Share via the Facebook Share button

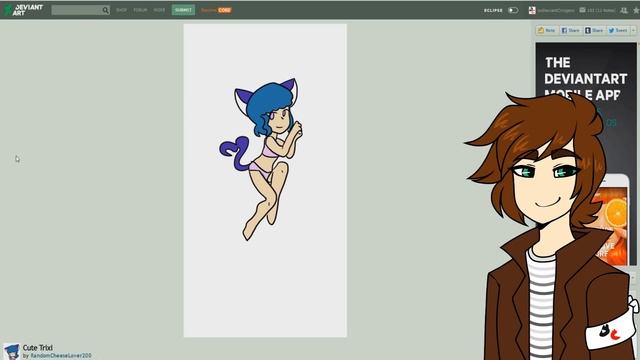click(x=570, y=30)
